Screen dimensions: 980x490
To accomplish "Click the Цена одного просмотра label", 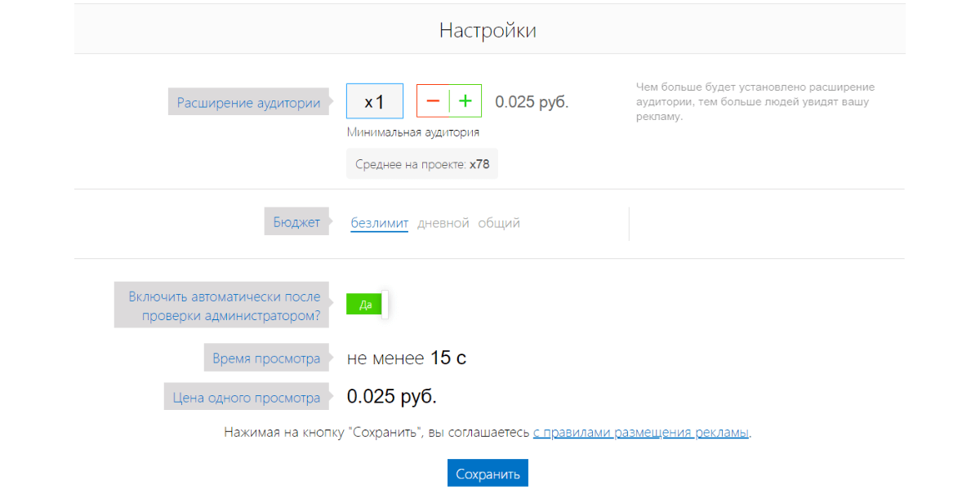I will pyautogui.click(x=247, y=398).
